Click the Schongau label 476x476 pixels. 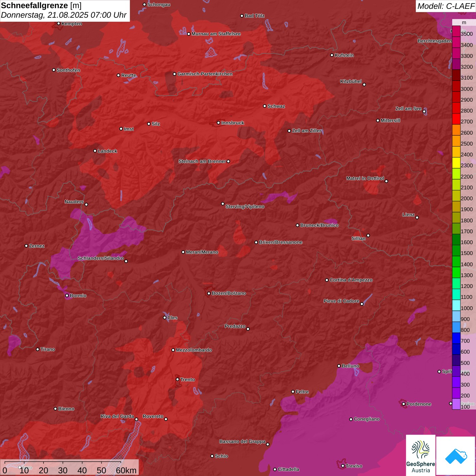point(159,5)
